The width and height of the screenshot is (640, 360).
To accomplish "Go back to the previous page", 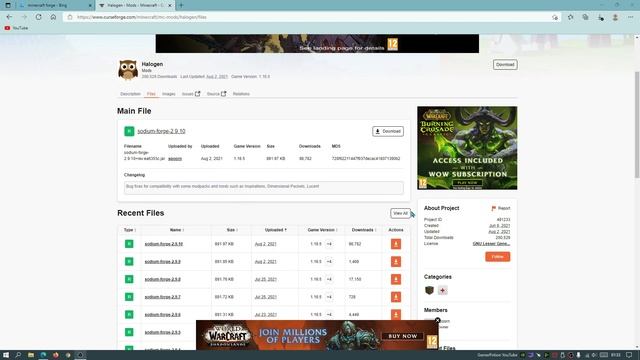I will (x=9, y=17).
